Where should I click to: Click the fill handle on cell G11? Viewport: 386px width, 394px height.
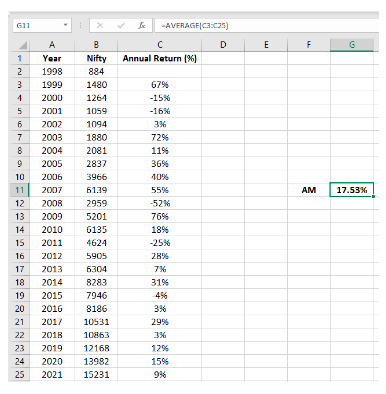(x=373, y=196)
